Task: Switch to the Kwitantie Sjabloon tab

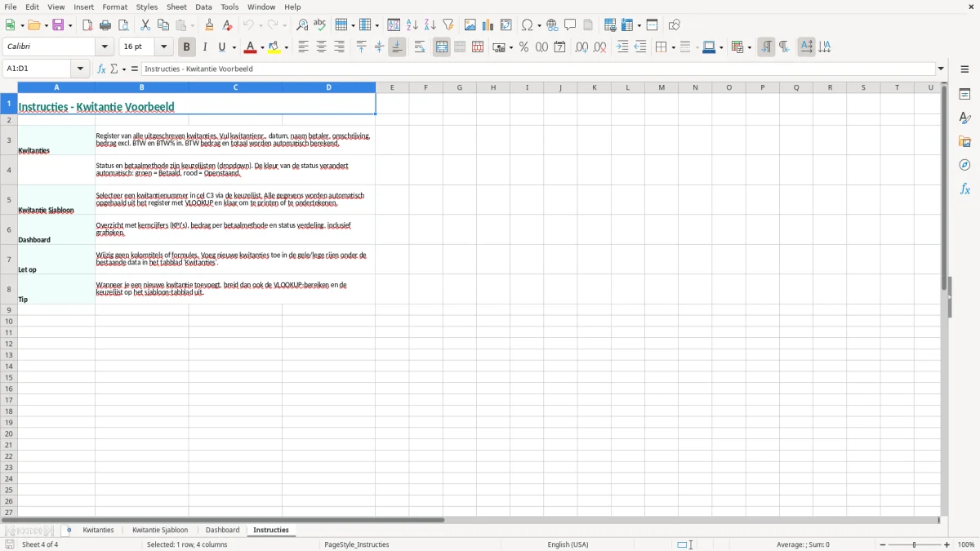Action: tap(160, 530)
